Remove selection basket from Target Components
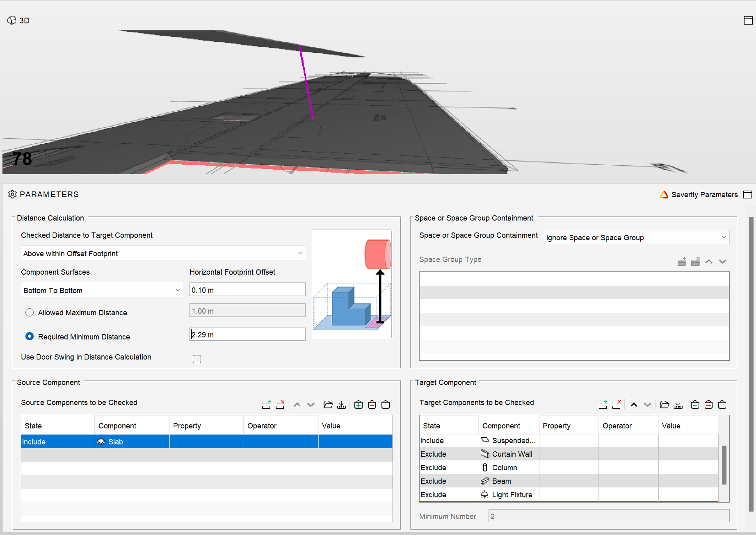Image resolution: width=756 pixels, height=535 pixels. (708, 405)
